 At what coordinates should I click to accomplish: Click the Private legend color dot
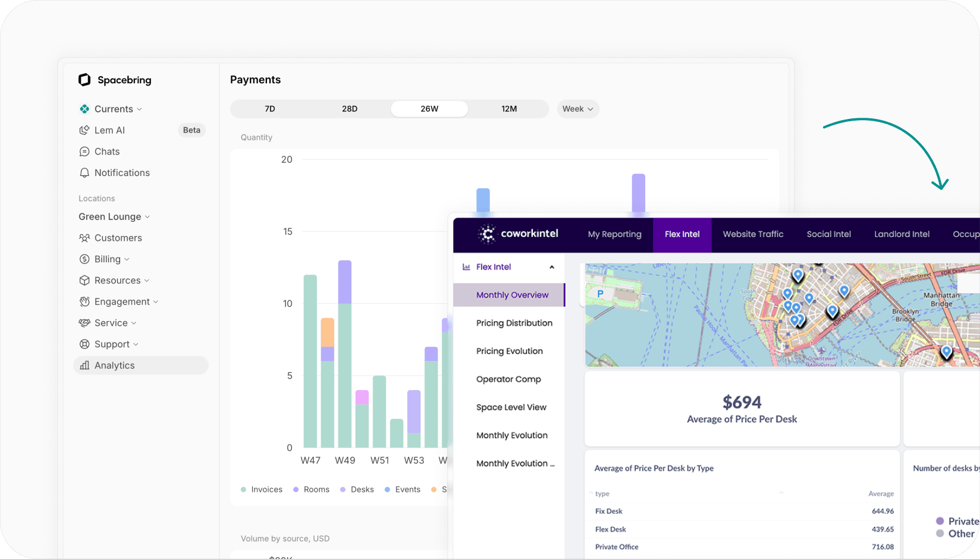coord(940,521)
